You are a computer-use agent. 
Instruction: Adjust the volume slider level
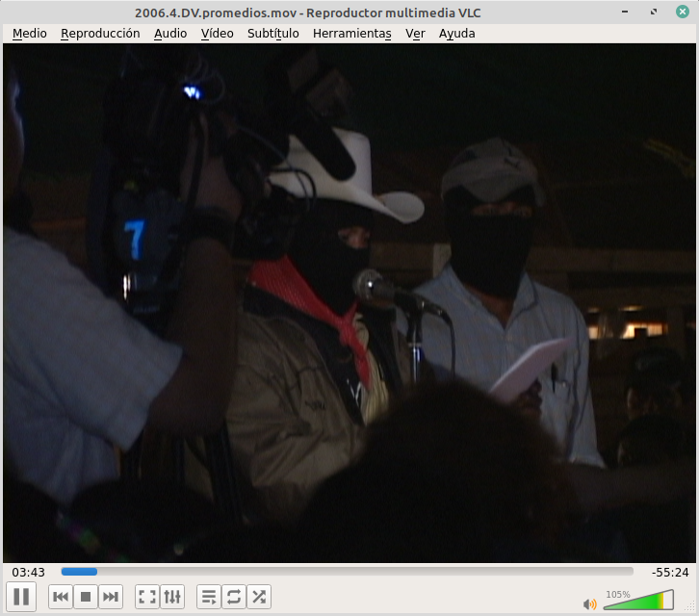click(637, 602)
